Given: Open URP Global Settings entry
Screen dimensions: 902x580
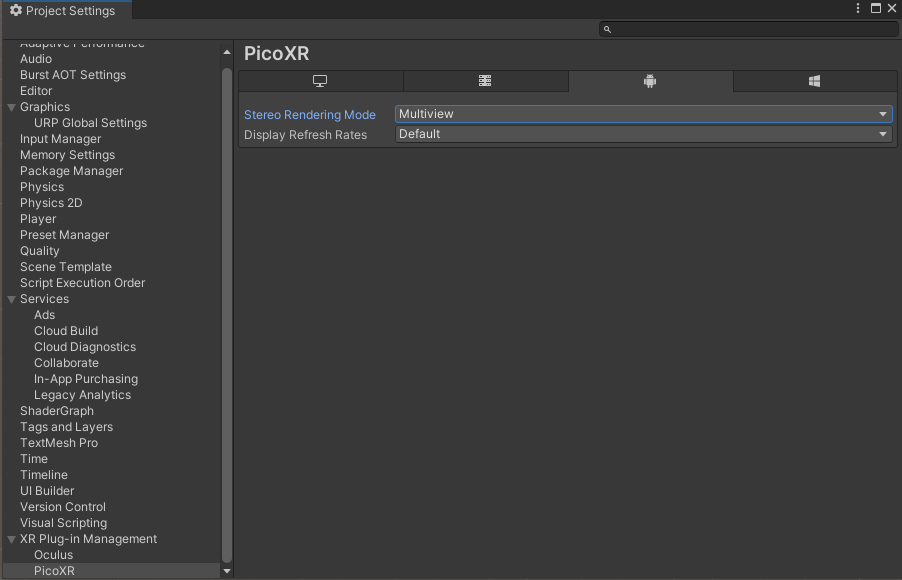Looking at the screenshot, I should pos(90,123).
